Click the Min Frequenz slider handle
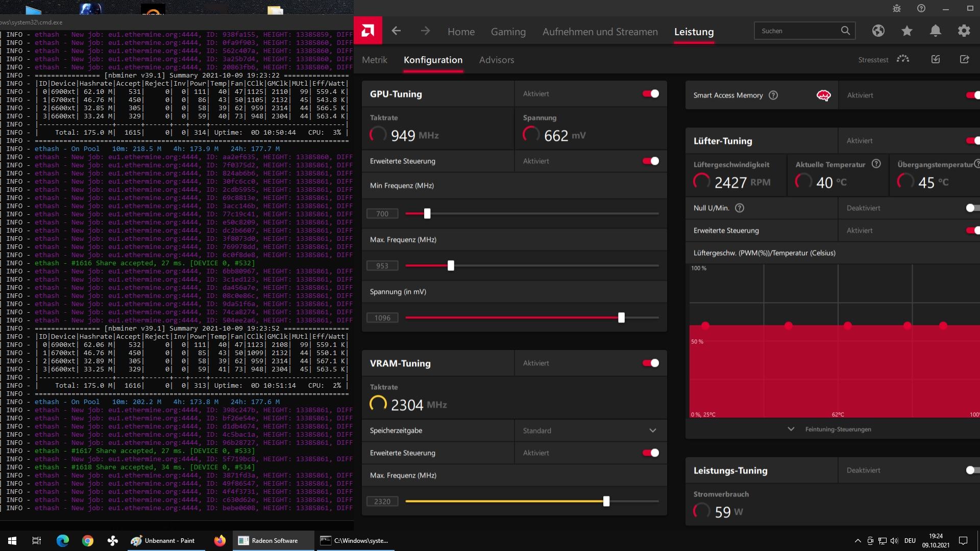The image size is (980, 551). (x=427, y=214)
